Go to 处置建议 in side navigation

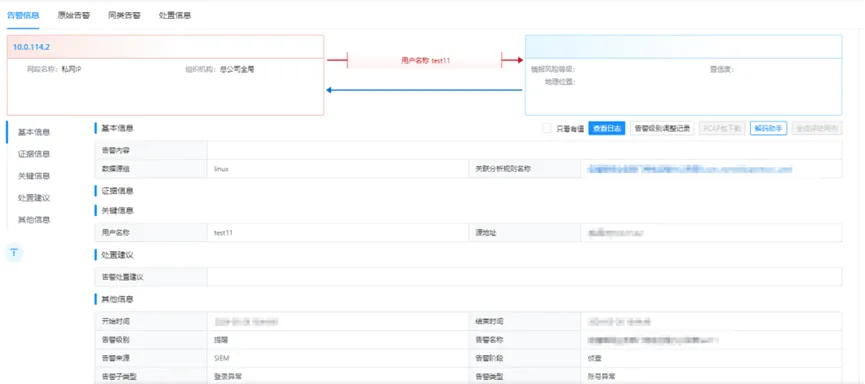pyautogui.click(x=34, y=198)
